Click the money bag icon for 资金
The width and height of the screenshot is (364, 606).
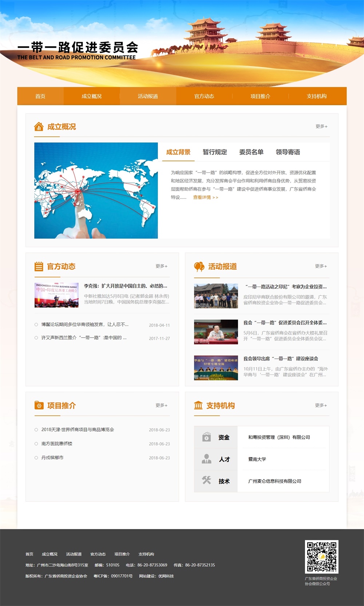tap(206, 437)
